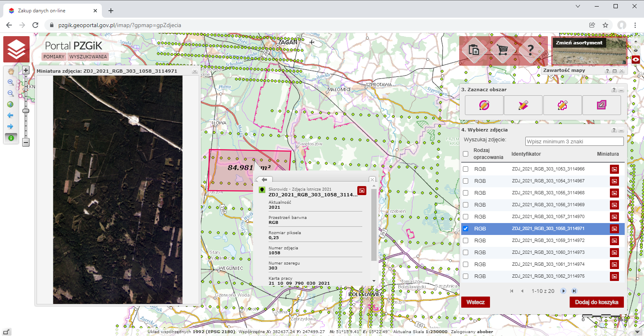Click the globe full-extent map tool

(x=11, y=104)
